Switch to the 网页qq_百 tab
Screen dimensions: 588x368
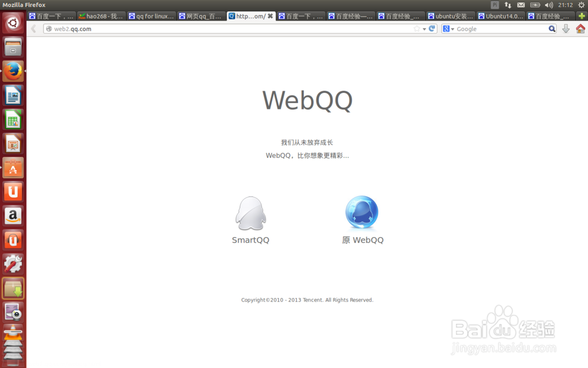click(x=201, y=16)
